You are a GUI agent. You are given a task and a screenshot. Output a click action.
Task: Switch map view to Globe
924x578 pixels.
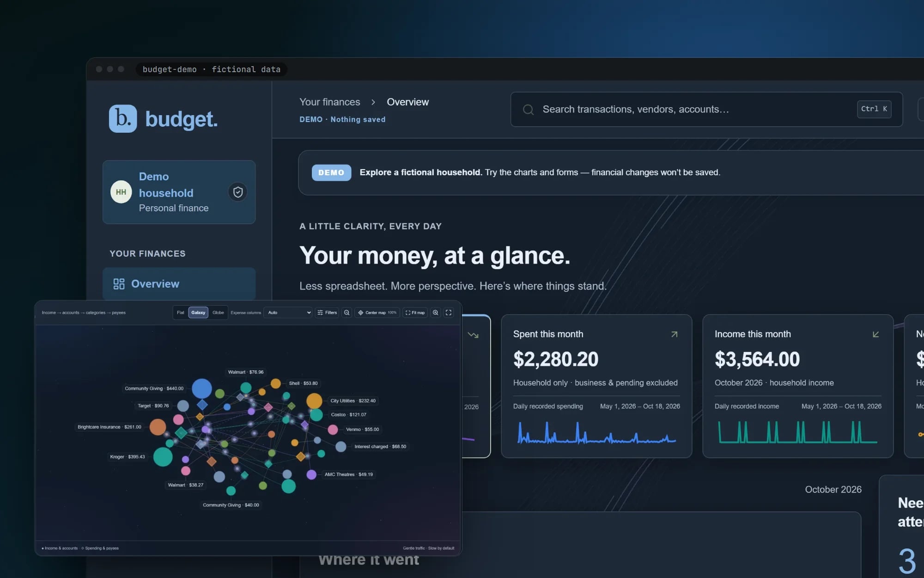218,313
